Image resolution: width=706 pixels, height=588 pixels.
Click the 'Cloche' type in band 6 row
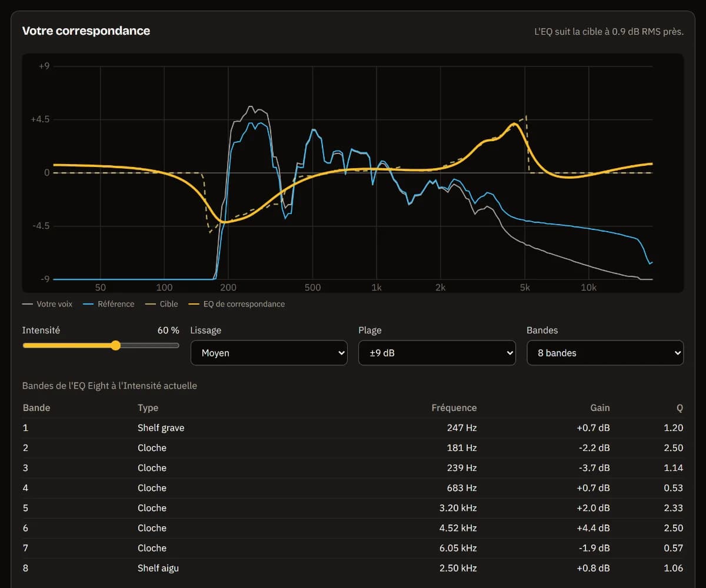coord(152,527)
